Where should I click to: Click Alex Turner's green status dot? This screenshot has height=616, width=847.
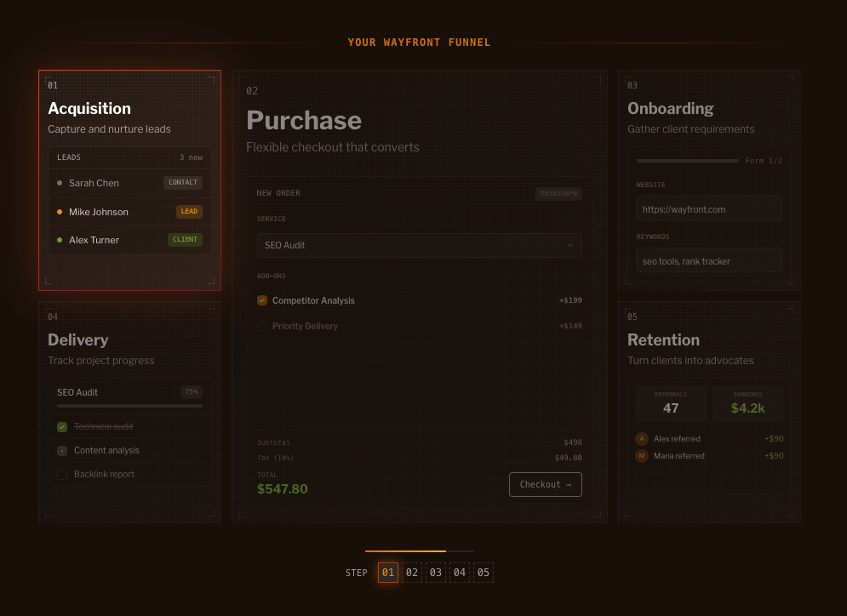(60, 240)
